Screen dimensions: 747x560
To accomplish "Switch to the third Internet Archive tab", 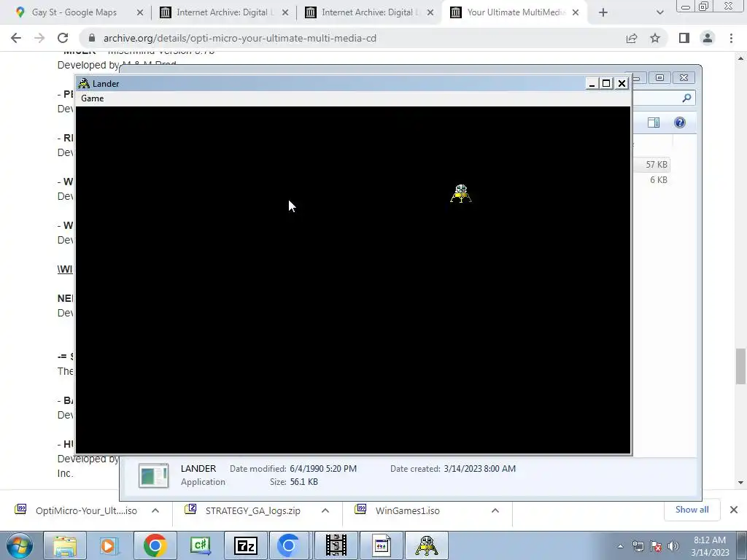I will coord(369,12).
